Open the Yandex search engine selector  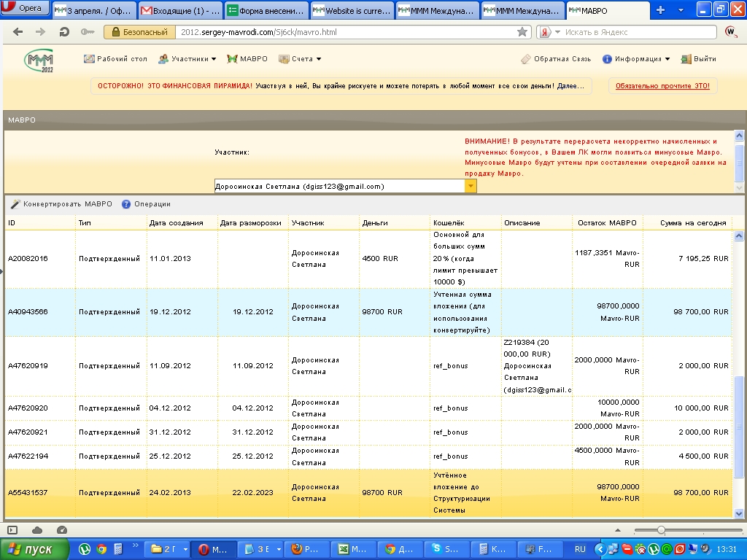550,32
